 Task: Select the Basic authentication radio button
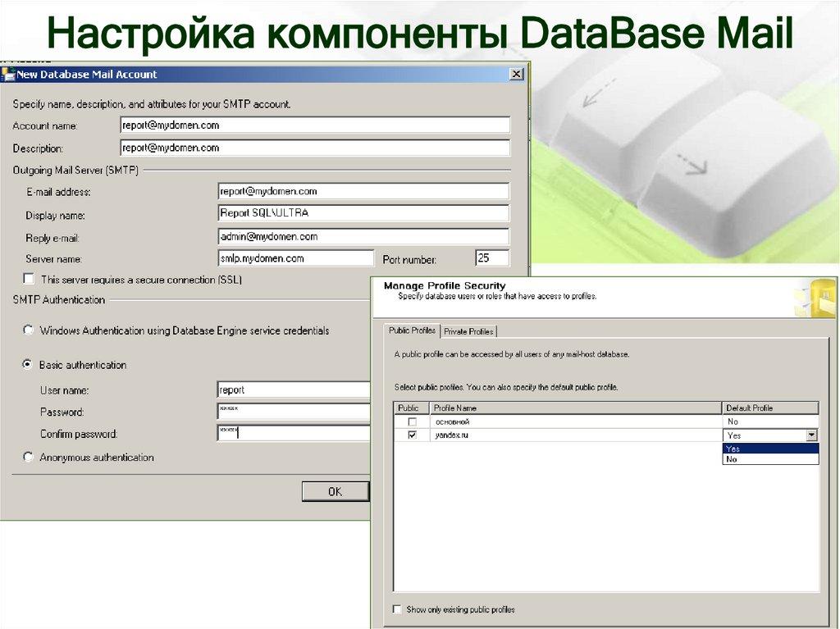(30, 364)
